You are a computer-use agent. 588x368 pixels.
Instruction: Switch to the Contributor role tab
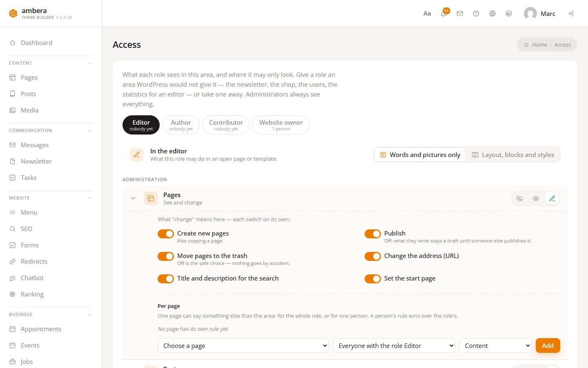coord(226,125)
